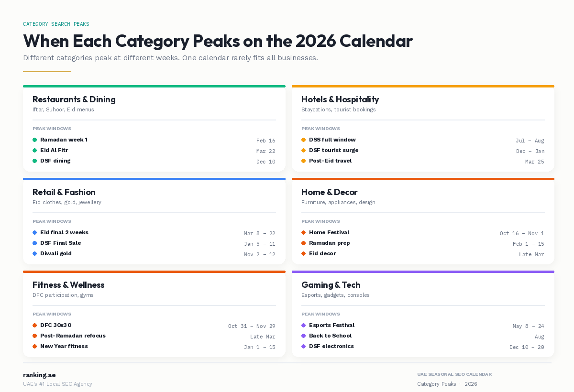Click the purple top bar of Gaming card
The width and height of the screenshot is (574, 392).
click(x=423, y=272)
